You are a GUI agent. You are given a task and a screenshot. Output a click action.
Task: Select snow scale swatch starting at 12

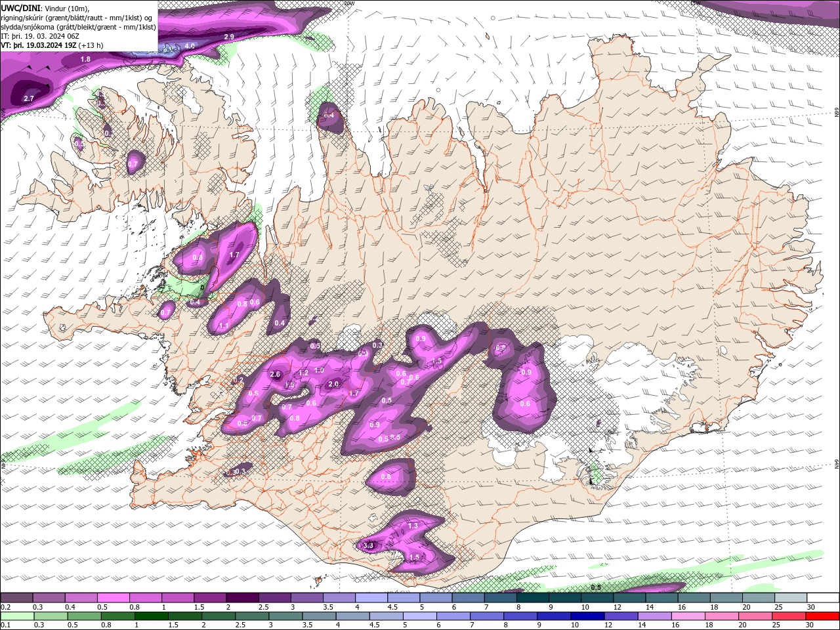pos(629,598)
